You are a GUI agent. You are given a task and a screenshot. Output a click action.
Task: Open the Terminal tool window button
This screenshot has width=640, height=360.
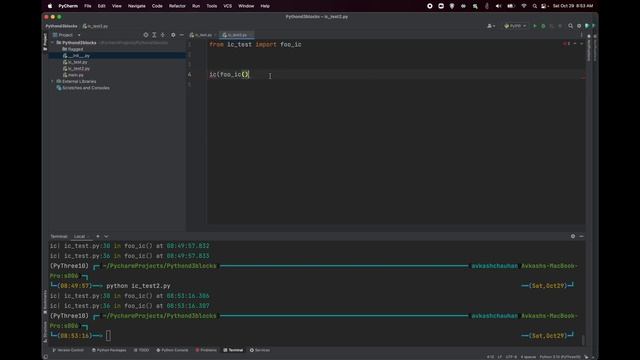(233, 350)
